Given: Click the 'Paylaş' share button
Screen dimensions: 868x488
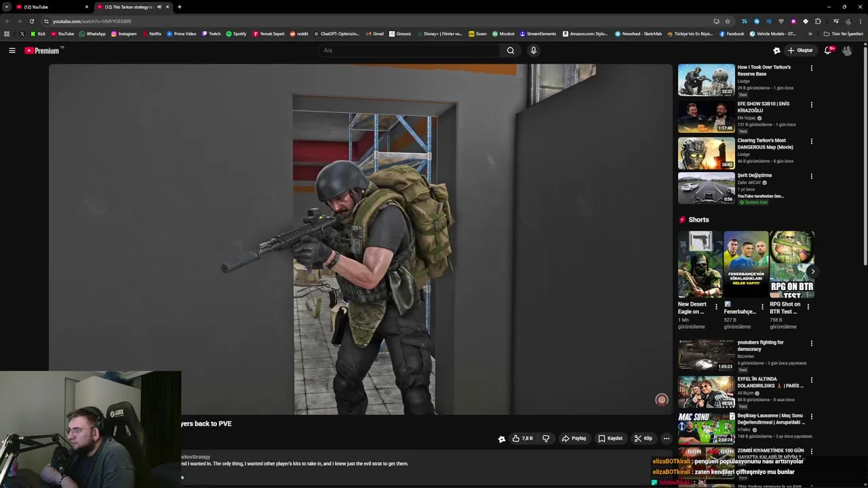Looking at the screenshot, I should click(574, 439).
